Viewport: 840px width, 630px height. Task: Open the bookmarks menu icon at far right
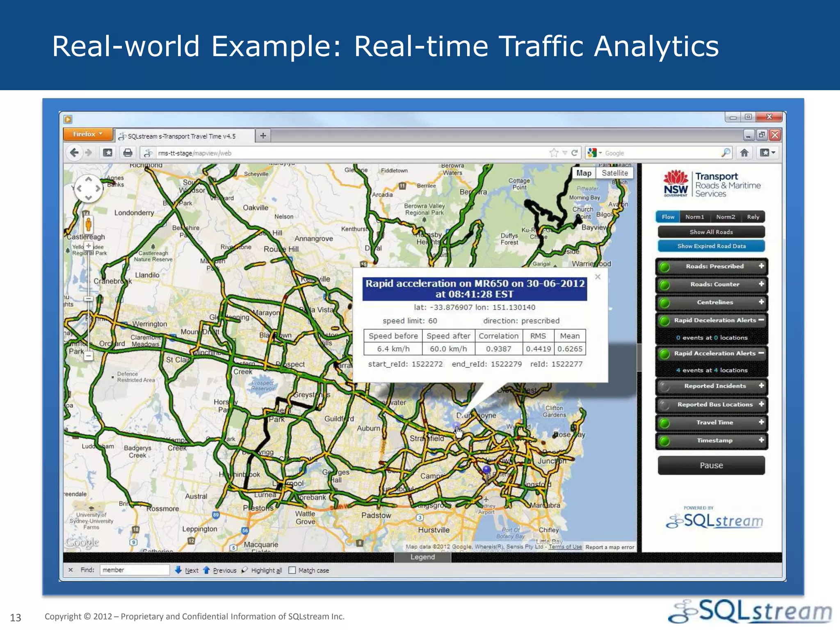click(x=767, y=153)
